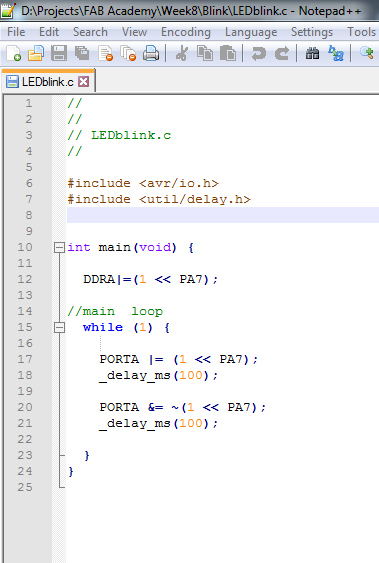Click line number 25 in the margin
The image size is (379, 563).
tap(25, 487)
